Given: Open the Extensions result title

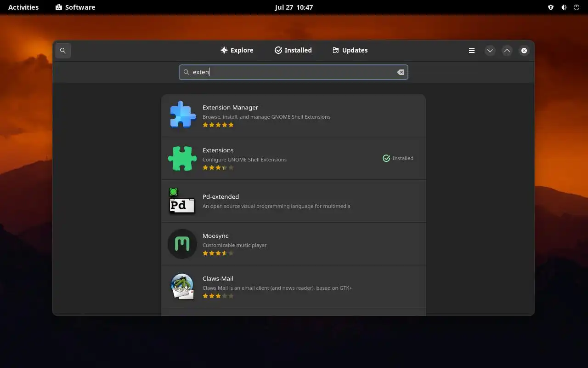Looking at the screenshot, I should (x=218, y=150).
